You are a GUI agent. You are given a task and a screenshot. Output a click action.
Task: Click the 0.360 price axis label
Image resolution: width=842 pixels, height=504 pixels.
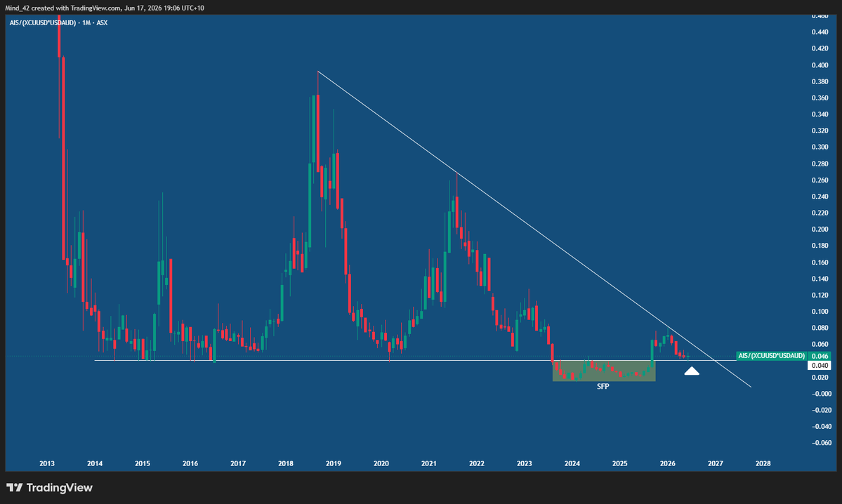[x=820, y=98]
